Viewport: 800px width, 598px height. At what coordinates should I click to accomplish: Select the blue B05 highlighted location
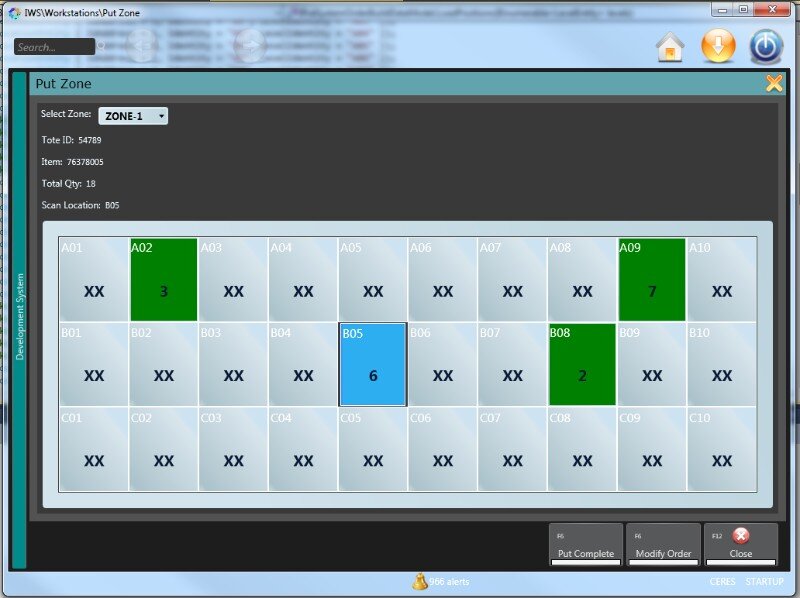pyautogui.click(x=373, y=364)
